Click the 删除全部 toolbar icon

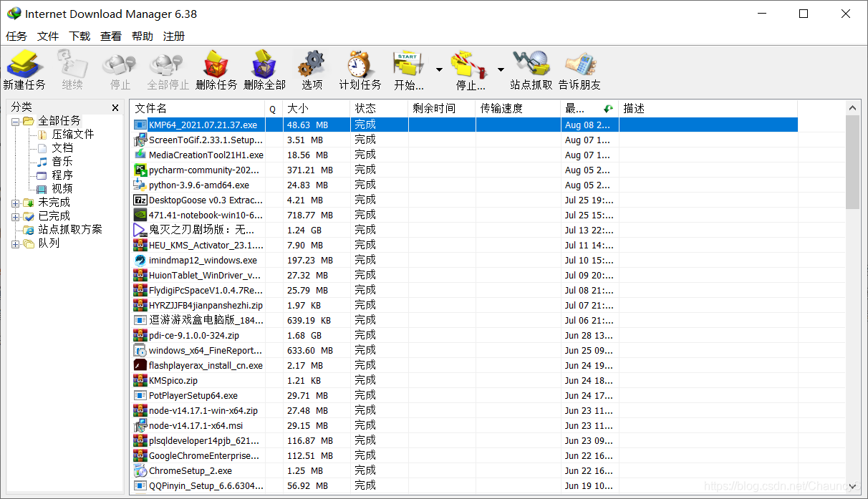coord(264,64)
